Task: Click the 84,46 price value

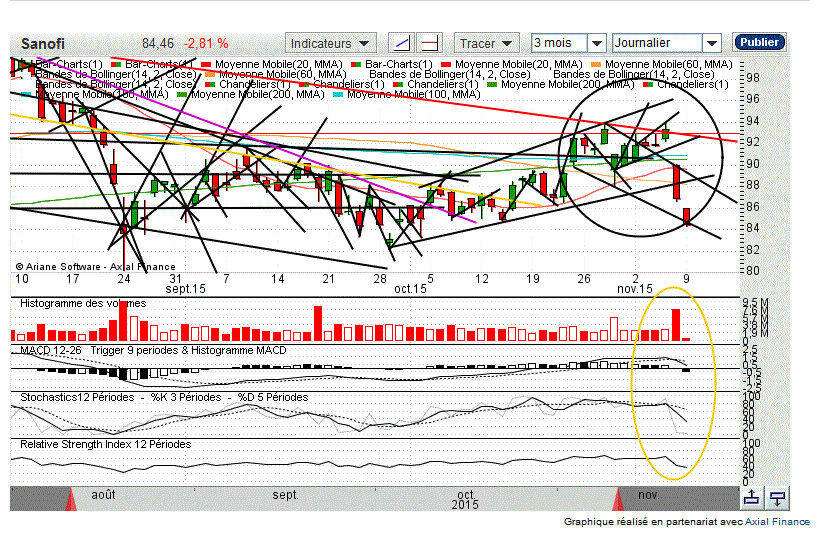Action: [x=158, y=43]
